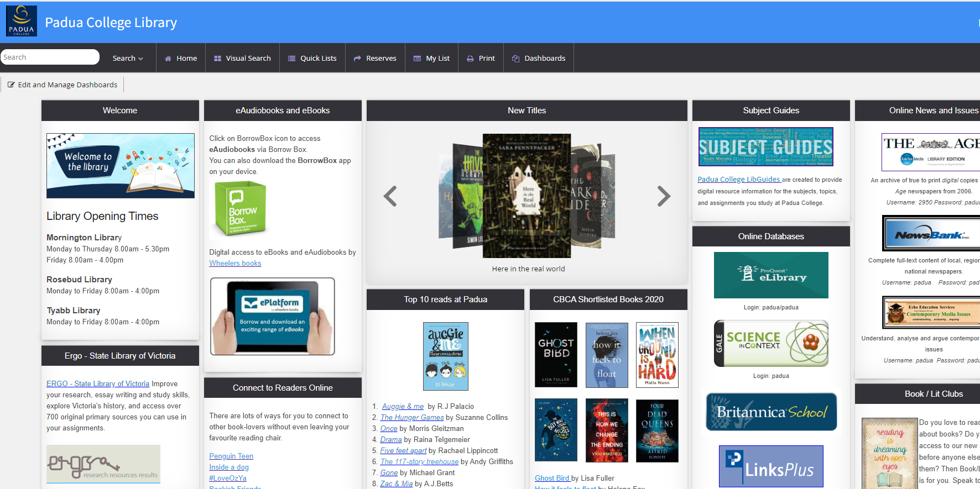Image resolution: width=980 pixels, height=489 pixels.
Task: Click Four Dead Queens cover
Action: [657, 430]
